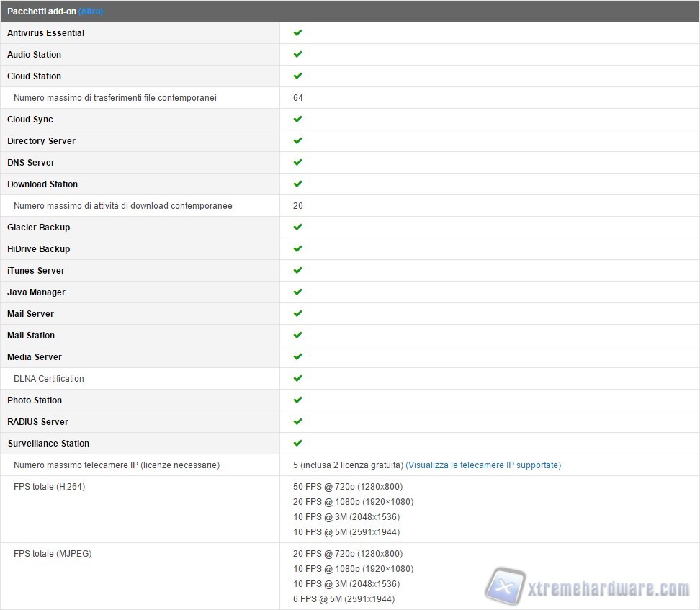
Task: Select the Media Server row label
Action: point(35,357)
